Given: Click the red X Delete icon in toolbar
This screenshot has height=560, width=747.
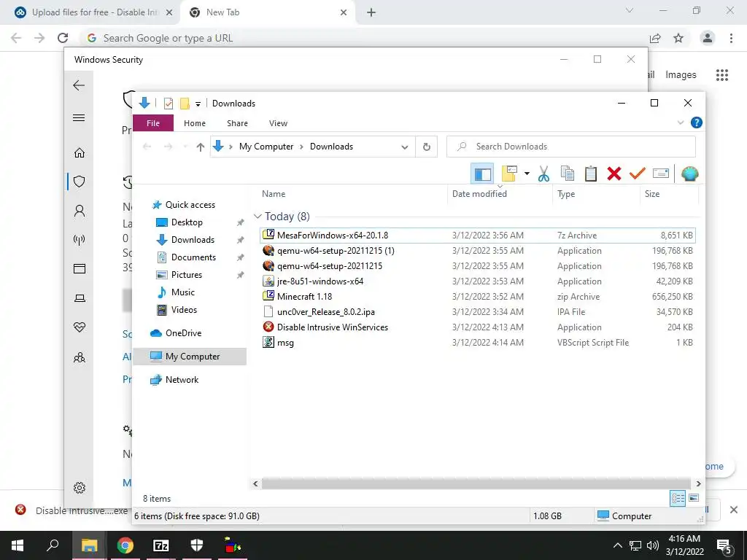Looking at the screenshot, I should [x=614, y=174].
